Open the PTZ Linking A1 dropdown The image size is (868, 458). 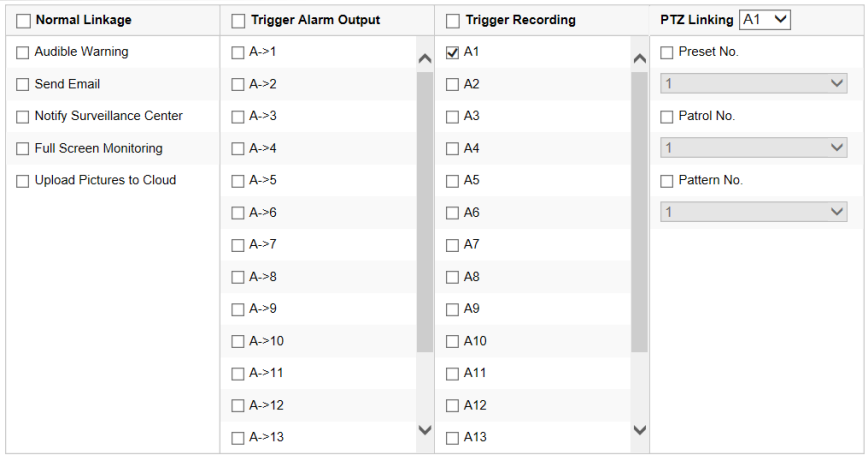coord(766,19)
